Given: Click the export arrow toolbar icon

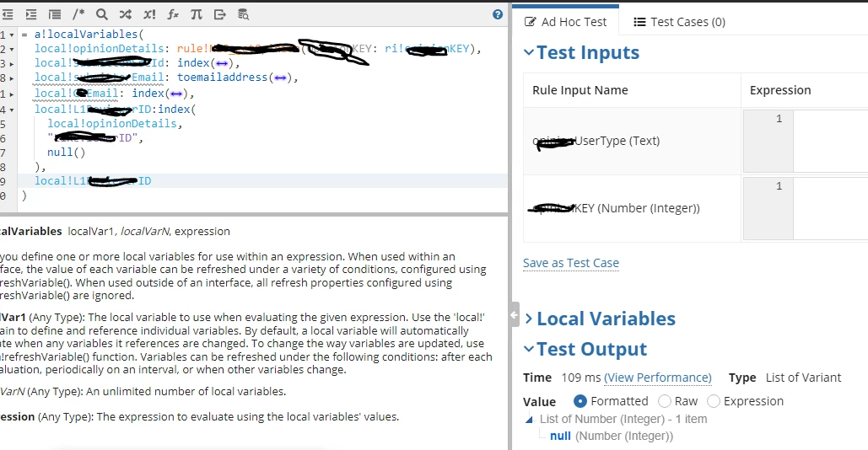Looking at the screenshot, I should pos(220,15).
